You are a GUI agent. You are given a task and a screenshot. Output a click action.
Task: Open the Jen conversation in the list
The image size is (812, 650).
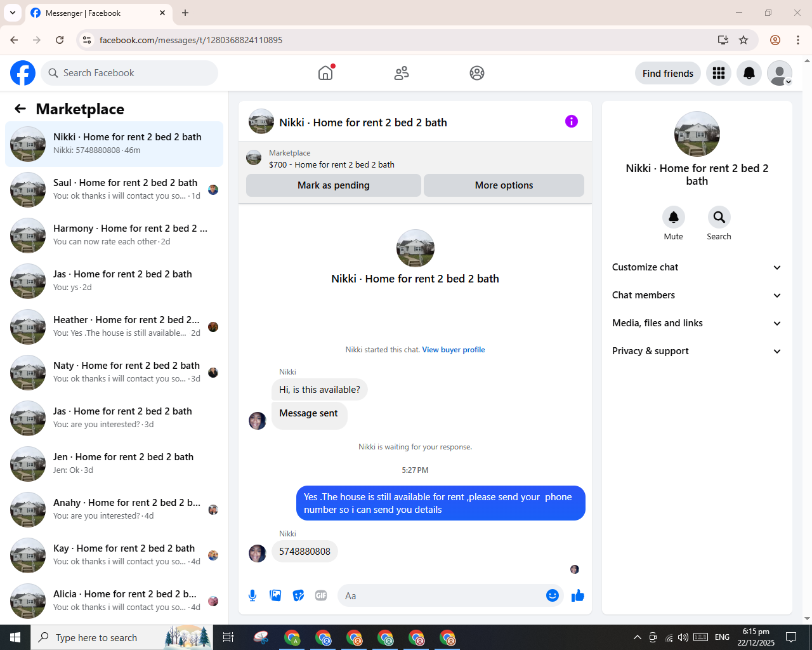click(114, 464)
